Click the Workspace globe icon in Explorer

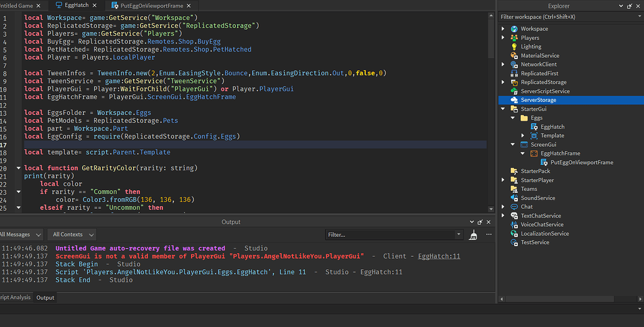tap(514, 29)
